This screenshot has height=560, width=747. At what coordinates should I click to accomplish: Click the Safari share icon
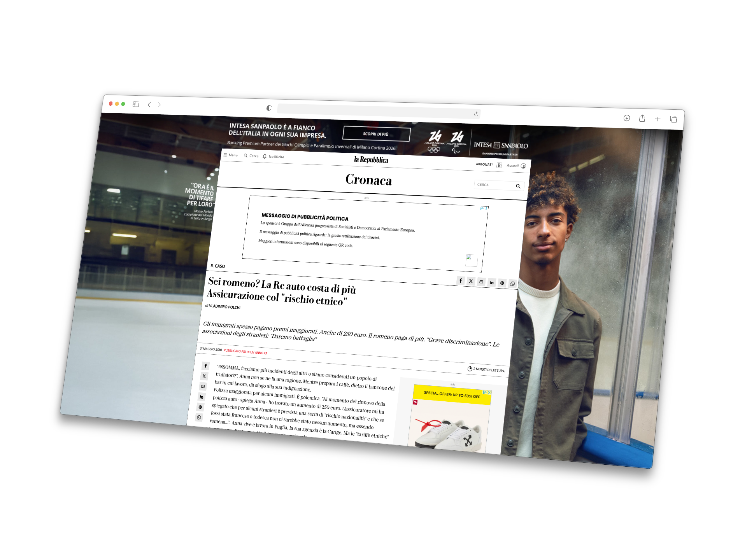tap(642, 118)
